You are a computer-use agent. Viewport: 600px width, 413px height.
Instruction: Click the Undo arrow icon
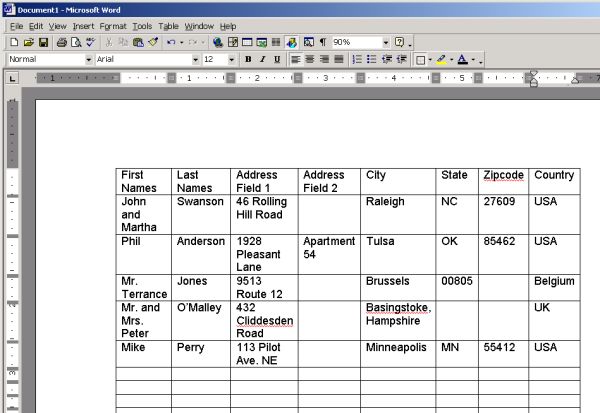[x=171, y=43]
